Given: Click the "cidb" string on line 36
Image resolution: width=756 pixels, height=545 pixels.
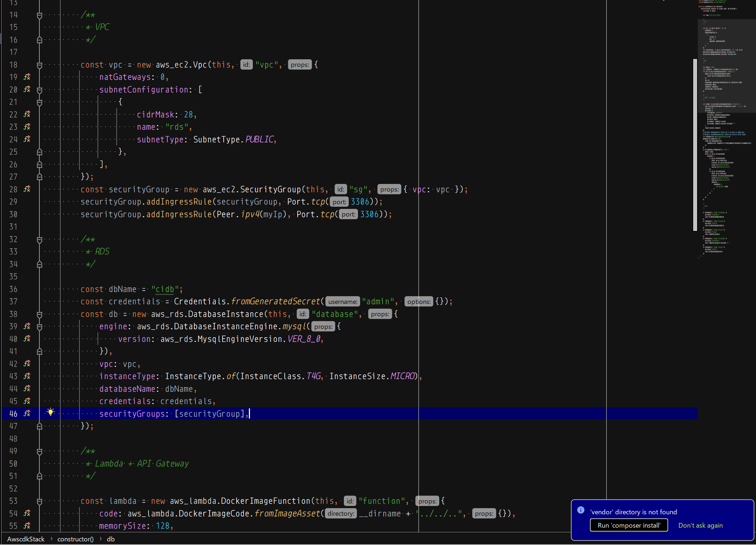Looking at the screenshot, I should pos(165,289).
